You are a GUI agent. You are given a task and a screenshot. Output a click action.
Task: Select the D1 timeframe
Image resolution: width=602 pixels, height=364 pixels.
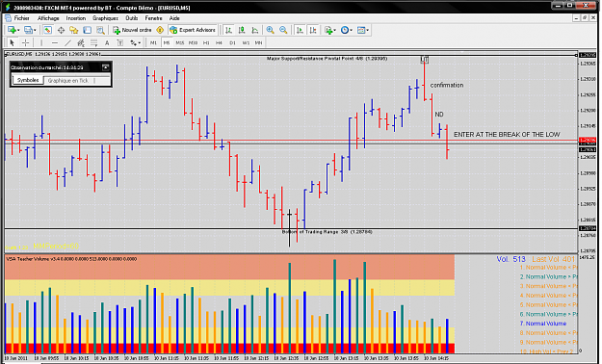click(232, 43)
